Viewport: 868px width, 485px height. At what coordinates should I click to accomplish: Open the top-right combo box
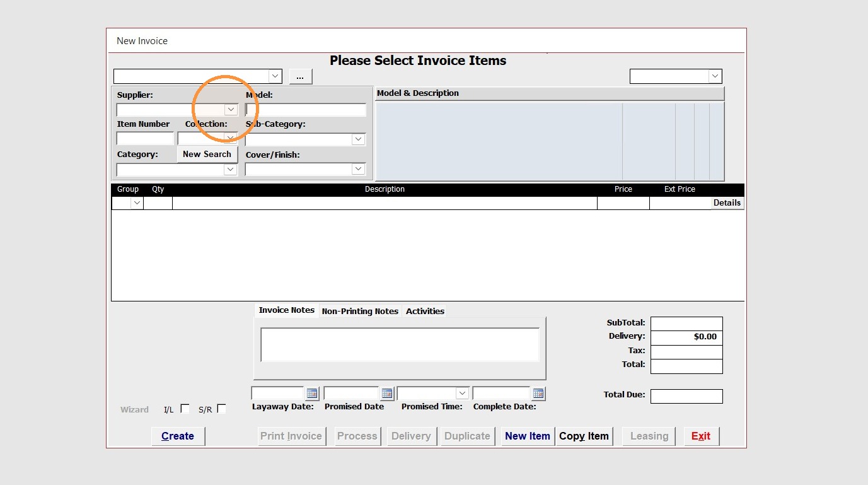point(715,76)
